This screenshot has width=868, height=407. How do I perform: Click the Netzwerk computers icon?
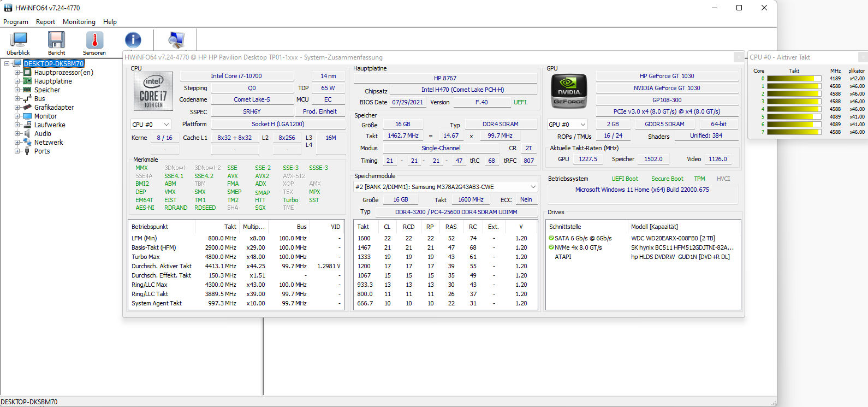[27, 142]
